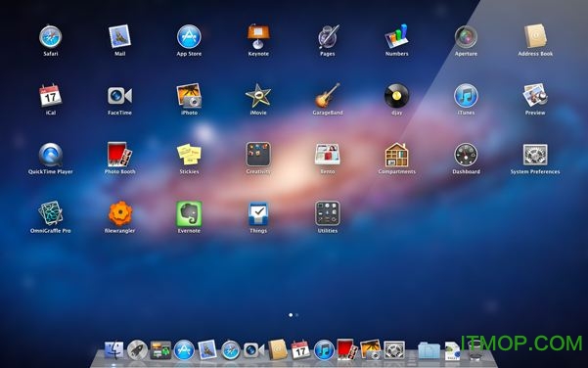Launch iPhoto from the Launchpad grid

point(189,95)
